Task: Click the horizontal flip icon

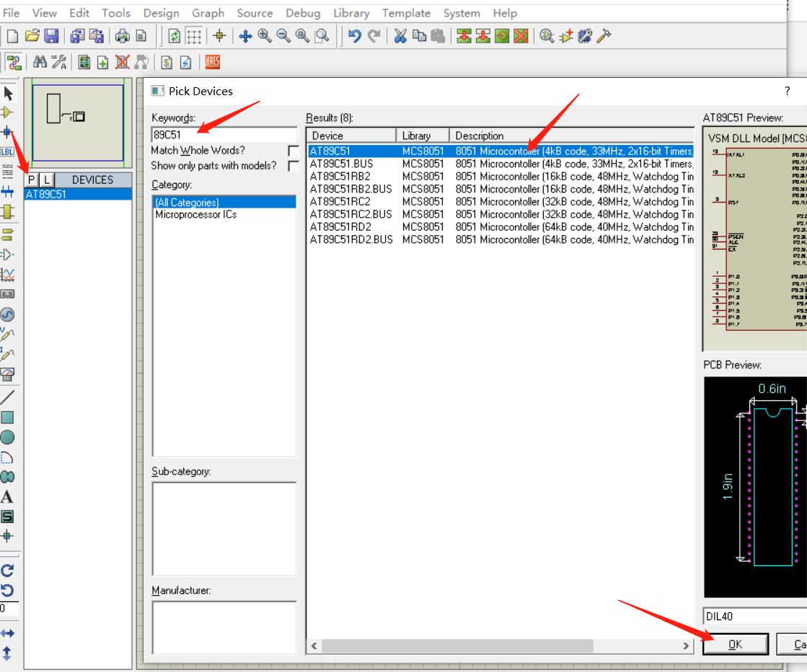Action: [x=7, y=633]
